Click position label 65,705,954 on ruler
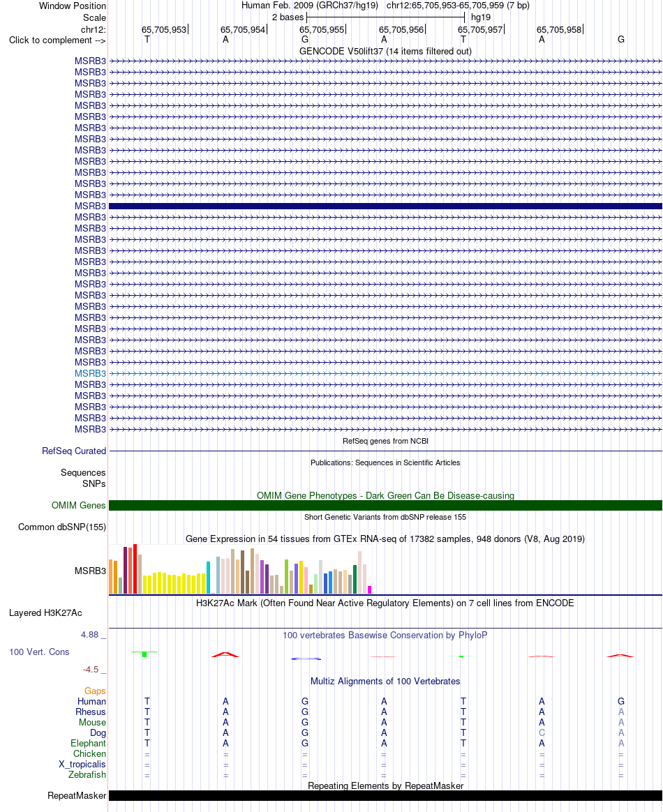 click(x=243, y=29)
